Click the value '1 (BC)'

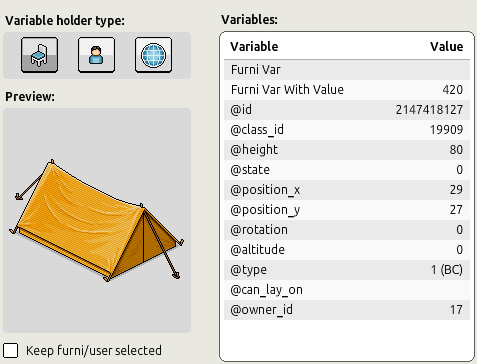447,270
